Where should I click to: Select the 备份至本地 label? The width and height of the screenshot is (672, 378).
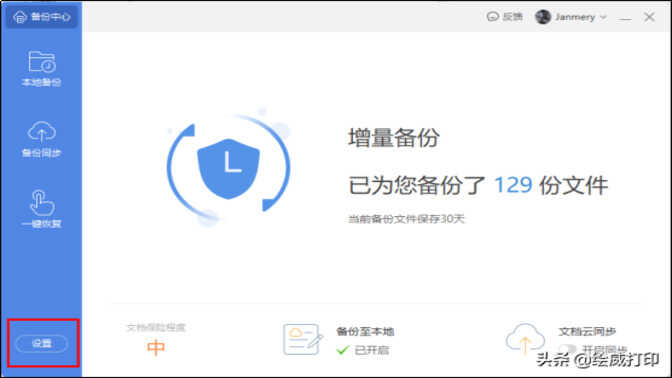(365, 331)
